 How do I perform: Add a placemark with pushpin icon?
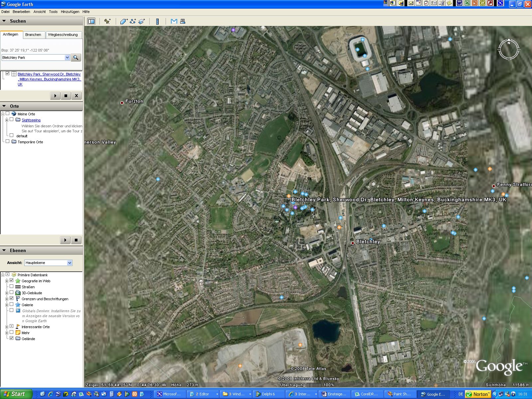pos(107,21)
